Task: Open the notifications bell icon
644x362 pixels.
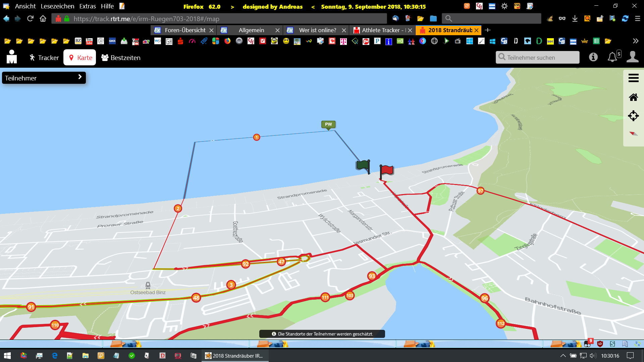Action: [x=612, y=57]
